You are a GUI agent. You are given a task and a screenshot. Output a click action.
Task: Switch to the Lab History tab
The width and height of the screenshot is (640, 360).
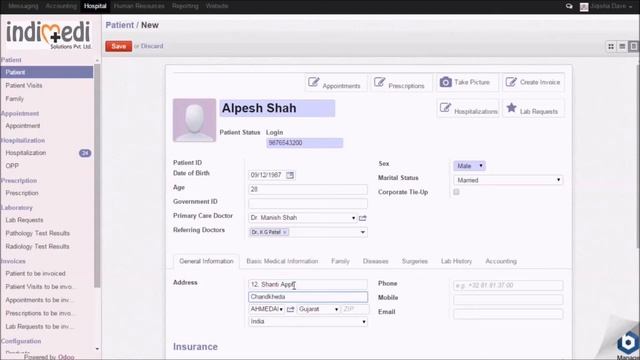pyautogui.click(x=456, y=261)
